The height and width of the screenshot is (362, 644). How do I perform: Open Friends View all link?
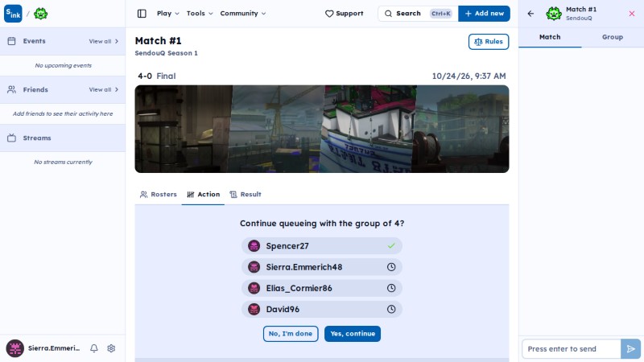tap(104, 89)
